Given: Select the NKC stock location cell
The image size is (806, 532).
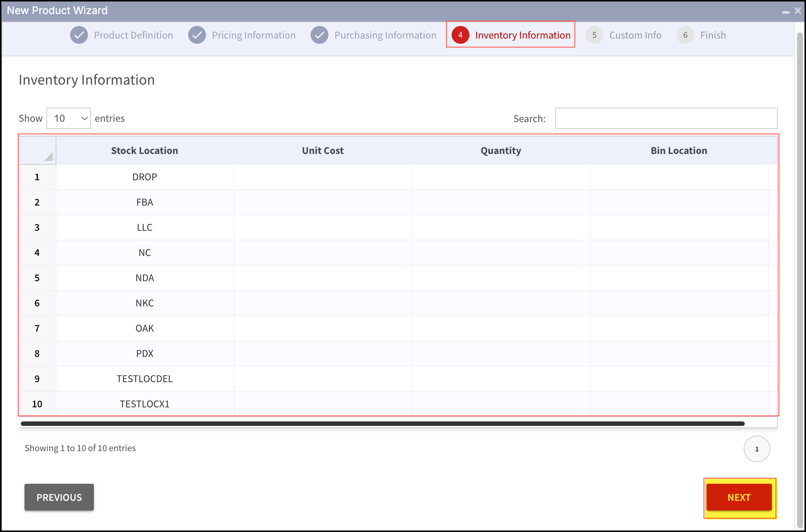Looking at the screenshot, I should (x=145, y=303).
